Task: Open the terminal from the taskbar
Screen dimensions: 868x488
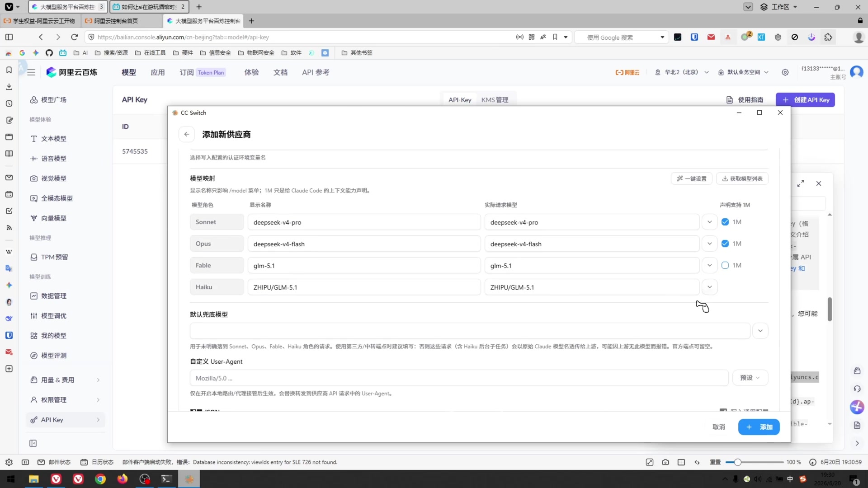Action: tap(166, 479)
